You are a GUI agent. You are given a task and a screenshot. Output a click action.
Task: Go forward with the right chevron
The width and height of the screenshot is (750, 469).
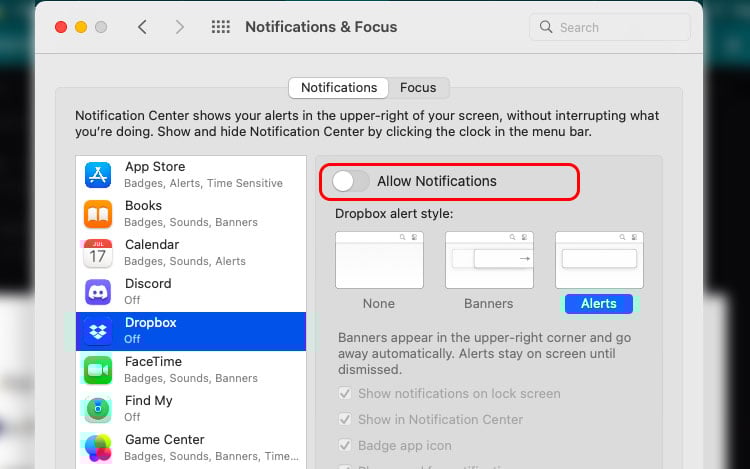[x=180, y=27]
